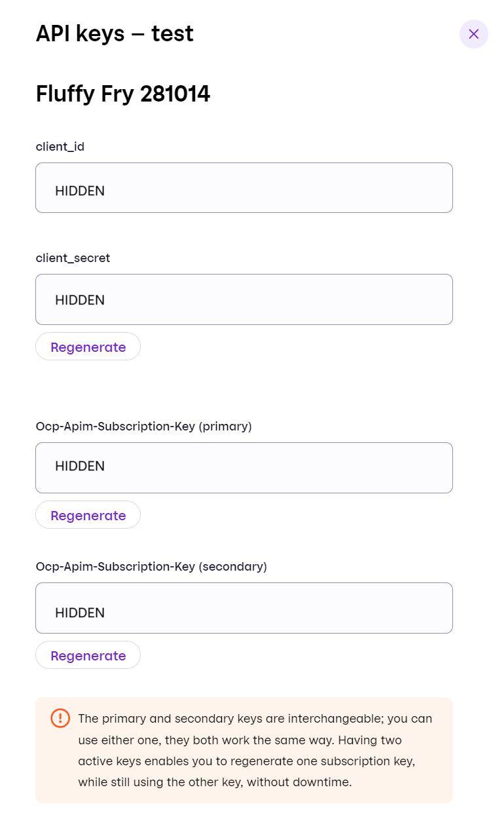
Task: Regenerate the client_secret key
Action: click(x=88, y=346)
